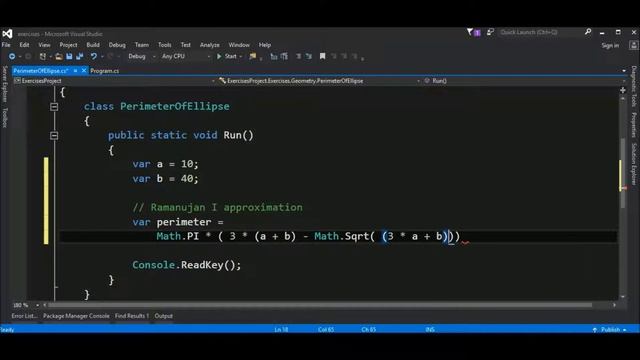The width and height of the screenshot is (640, 360).
Task: Click the New Project toolbar icon
Action: pyautogui.click(x=42, y=56)
